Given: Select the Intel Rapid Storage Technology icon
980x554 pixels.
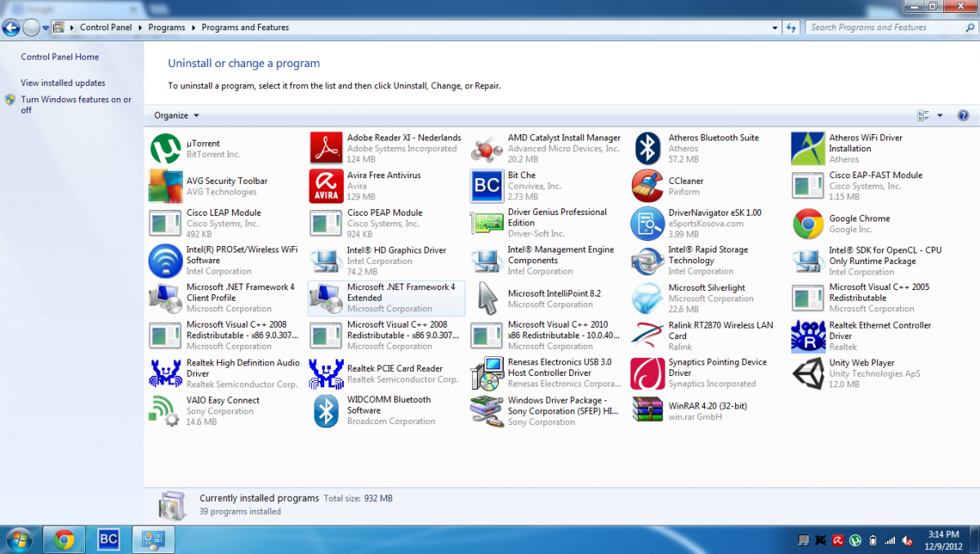Looking at the screenshot, I should [x=648, y=261].
